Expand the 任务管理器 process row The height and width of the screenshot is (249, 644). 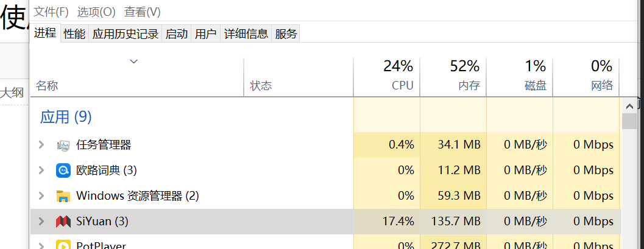41,145
